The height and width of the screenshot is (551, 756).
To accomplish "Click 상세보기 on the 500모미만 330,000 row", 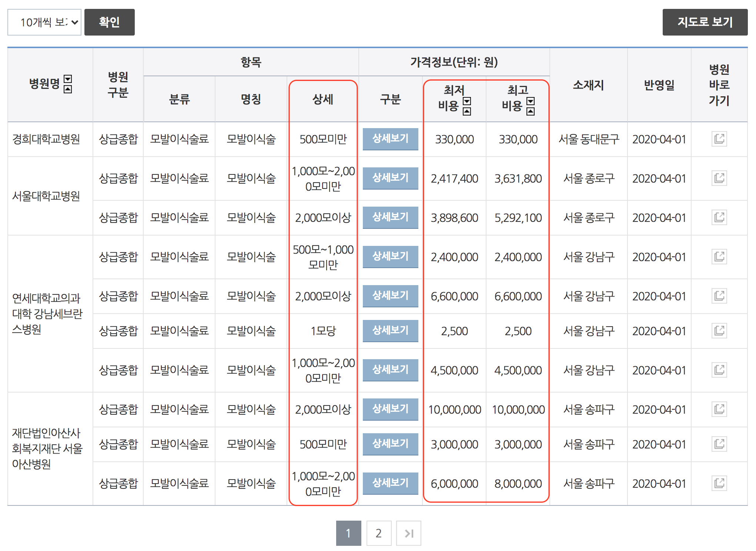I will pyautogui.click(x=391, y=139).
